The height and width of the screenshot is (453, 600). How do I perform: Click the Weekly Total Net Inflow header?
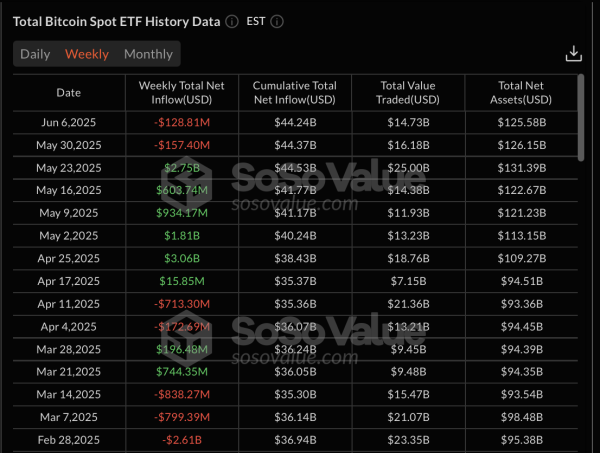click(x=181, y=93)
